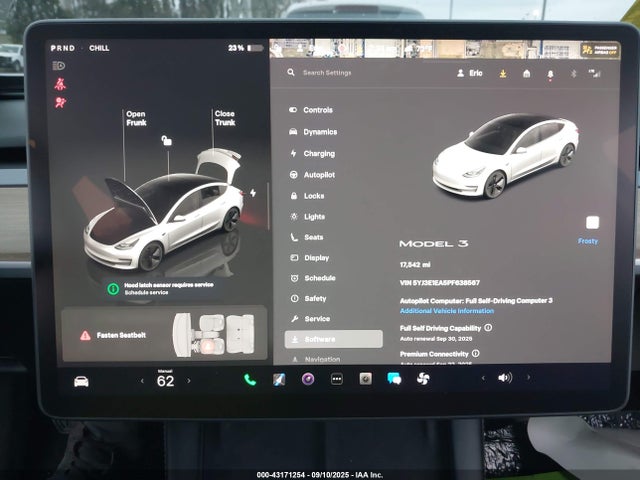Image resolution: width=640 pixels, height=480 pixels.
Task: Open Eric driver profile menu
Action: coord(470,73)
